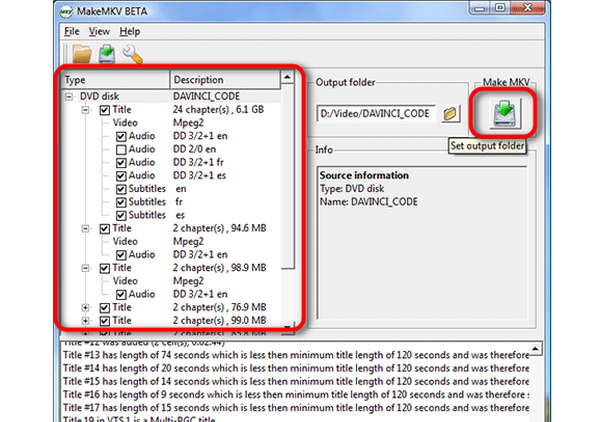The height and width of the screenshot is (422, 600).
Task: Uncheck the 24 chapter(s) 6.1 GB title
Action: click(x=104, y=110)
